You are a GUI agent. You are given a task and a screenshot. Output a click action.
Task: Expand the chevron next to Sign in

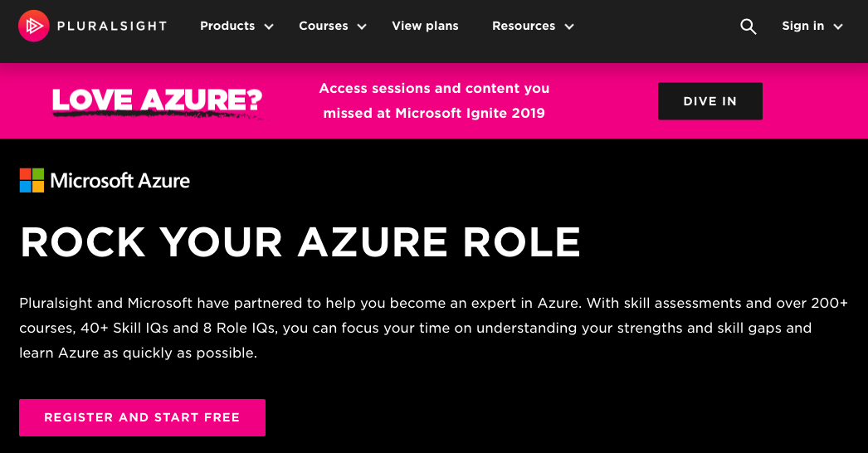click(838, 27)
